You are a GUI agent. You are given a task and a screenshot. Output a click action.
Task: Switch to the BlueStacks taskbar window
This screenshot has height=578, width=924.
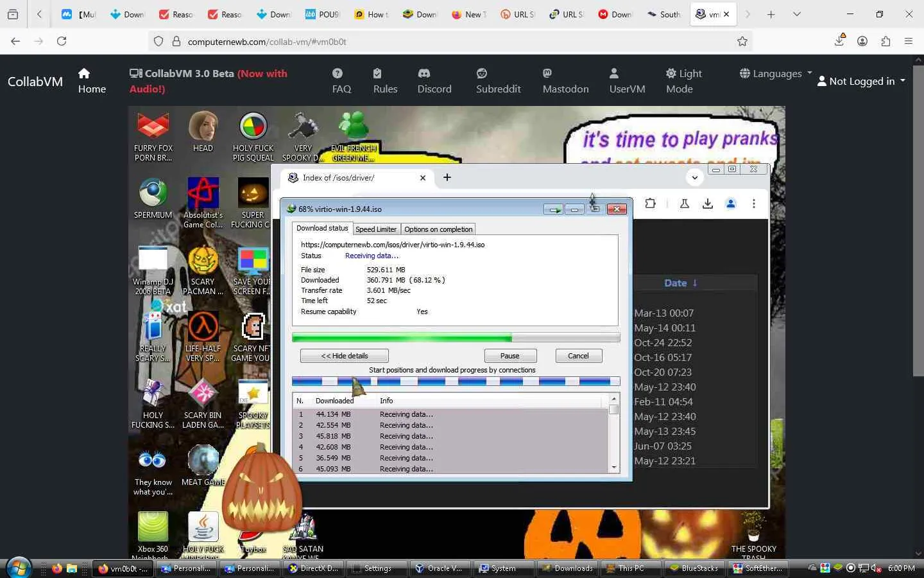tap(693, 568)
